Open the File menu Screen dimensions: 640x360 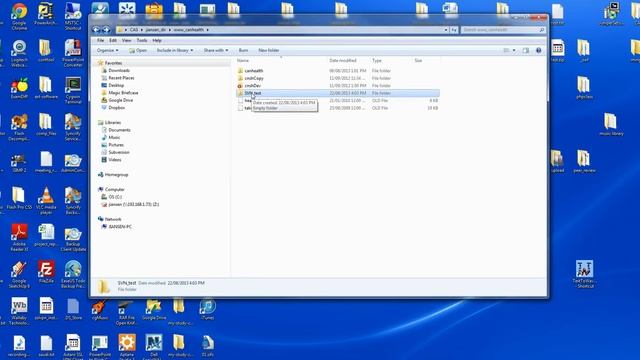tap(100, 40)
